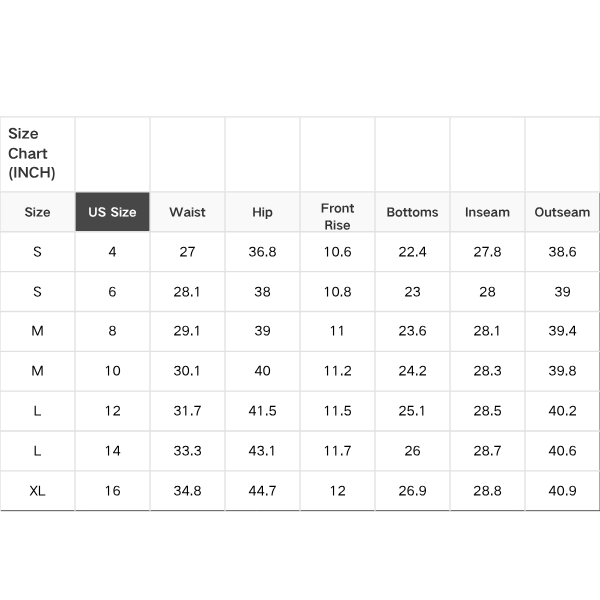Click US size 4 cell
The width and height of the screenshot is (600, 600).
point(112,252)
